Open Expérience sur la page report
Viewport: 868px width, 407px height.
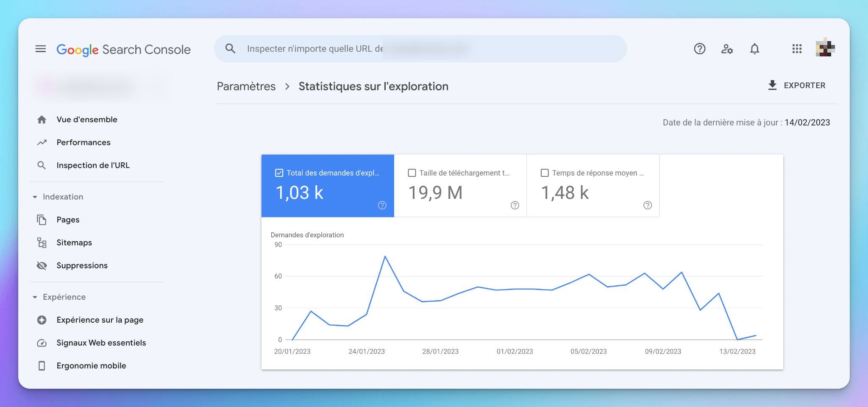[x=100, y=320]
